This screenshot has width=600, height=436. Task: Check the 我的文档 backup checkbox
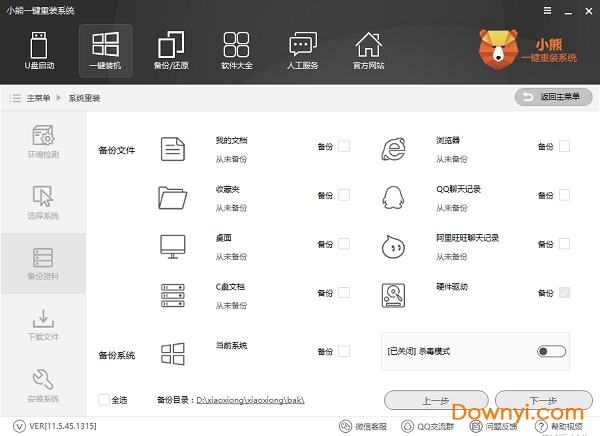[x=344, y=147]
